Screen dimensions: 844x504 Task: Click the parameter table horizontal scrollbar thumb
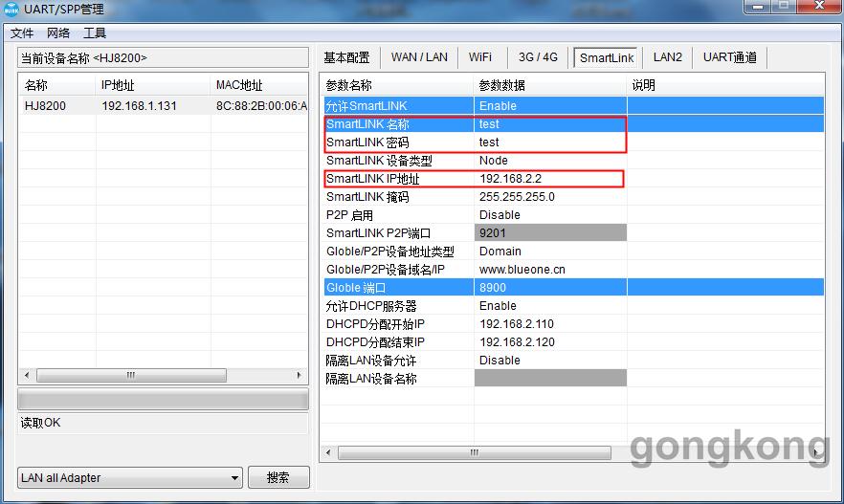tap(475, 452)
